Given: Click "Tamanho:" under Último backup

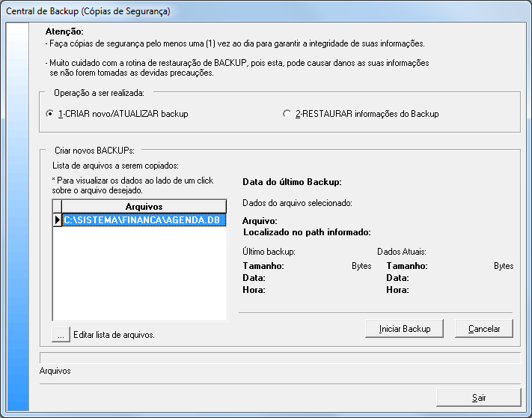Looking at the screenshot, I should coord(263,266).
